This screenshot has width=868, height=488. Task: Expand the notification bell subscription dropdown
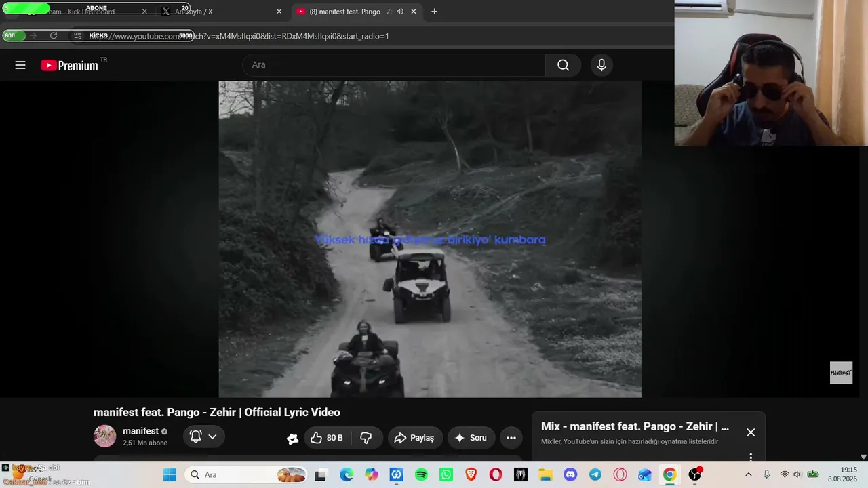click(203, 437)
